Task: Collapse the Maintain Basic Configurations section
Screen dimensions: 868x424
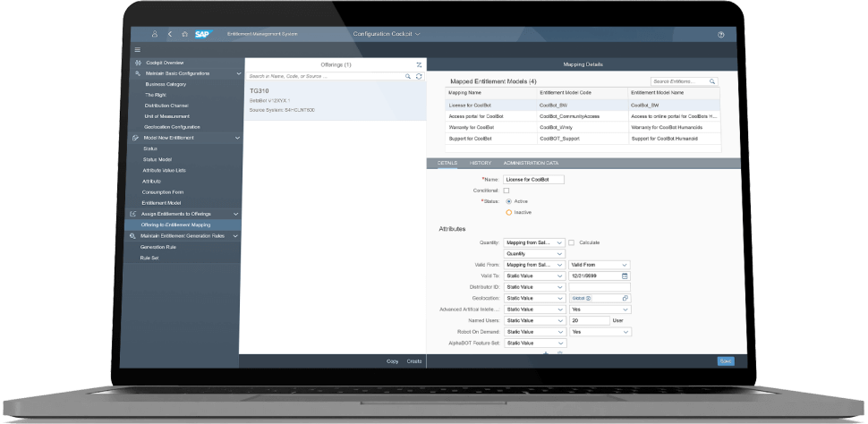Action: click(239, 73)
